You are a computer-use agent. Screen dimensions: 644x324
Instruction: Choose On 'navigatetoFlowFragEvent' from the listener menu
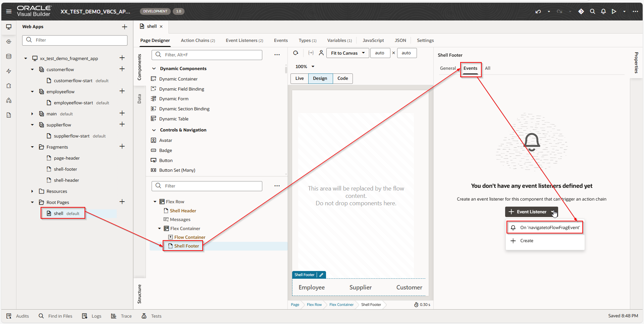[545, 227]
